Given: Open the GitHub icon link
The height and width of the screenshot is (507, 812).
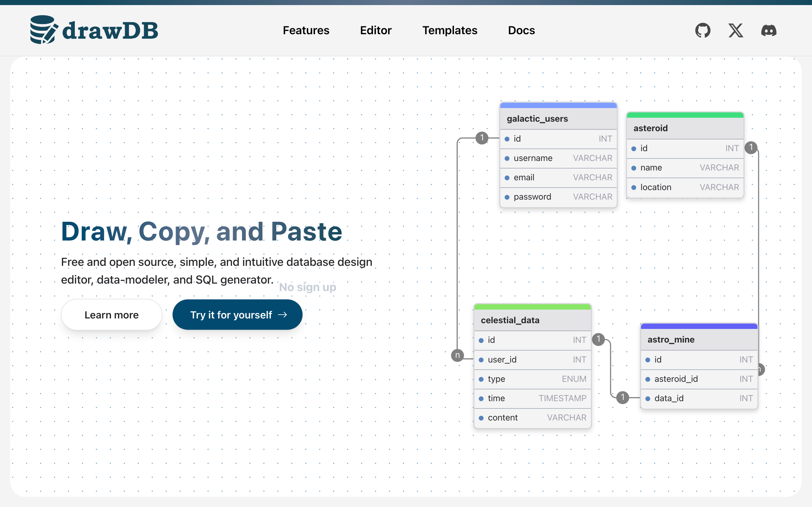Looking at the screenshot, I should click(703, 30).
